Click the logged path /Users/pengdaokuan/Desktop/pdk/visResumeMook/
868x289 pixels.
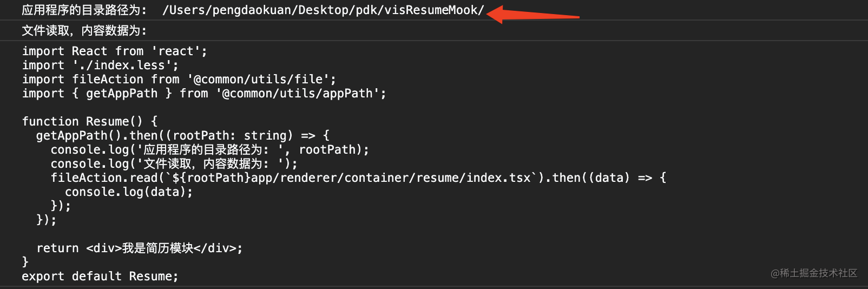pyautogui.click(x=323, y=10)
